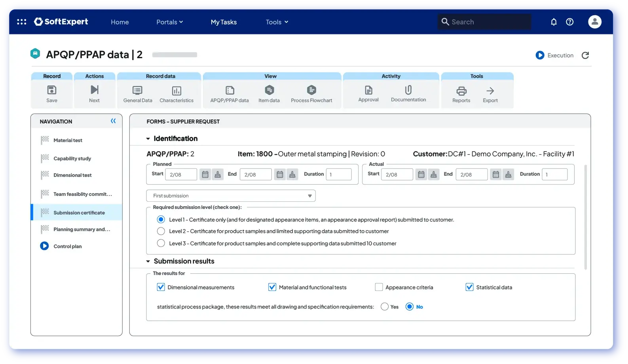
Task: Click the Actual Duration field
Action: 555,174
